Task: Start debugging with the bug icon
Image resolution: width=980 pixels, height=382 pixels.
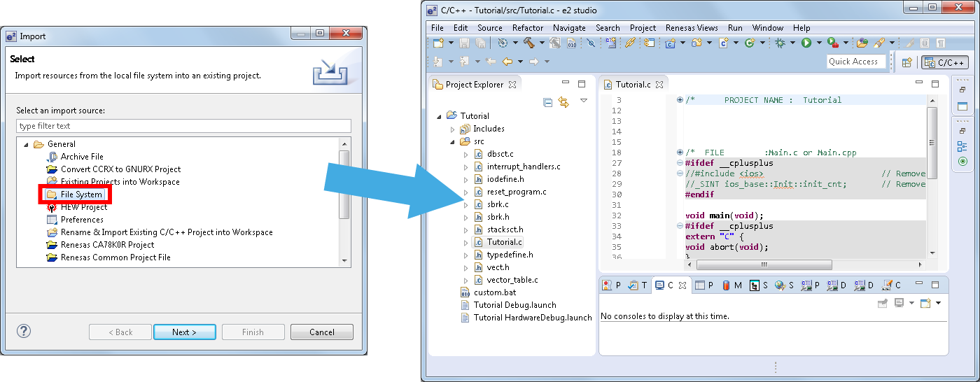Action: pos(780,43)
